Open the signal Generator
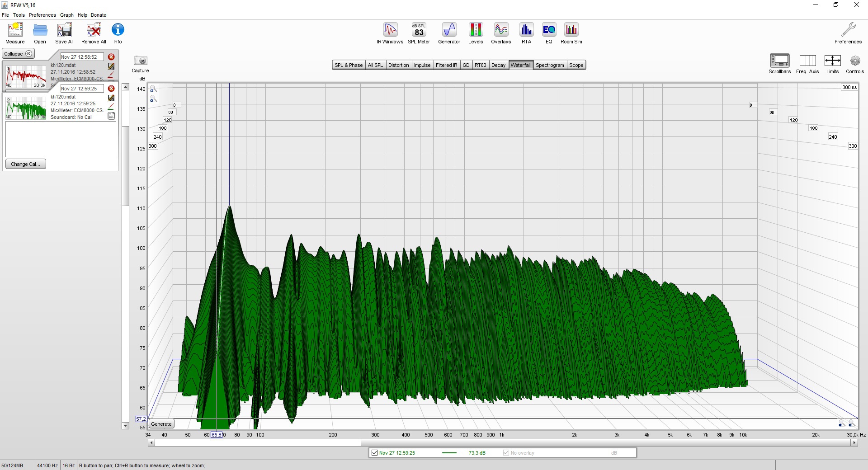The image size is (868, 470). [449, 33]
